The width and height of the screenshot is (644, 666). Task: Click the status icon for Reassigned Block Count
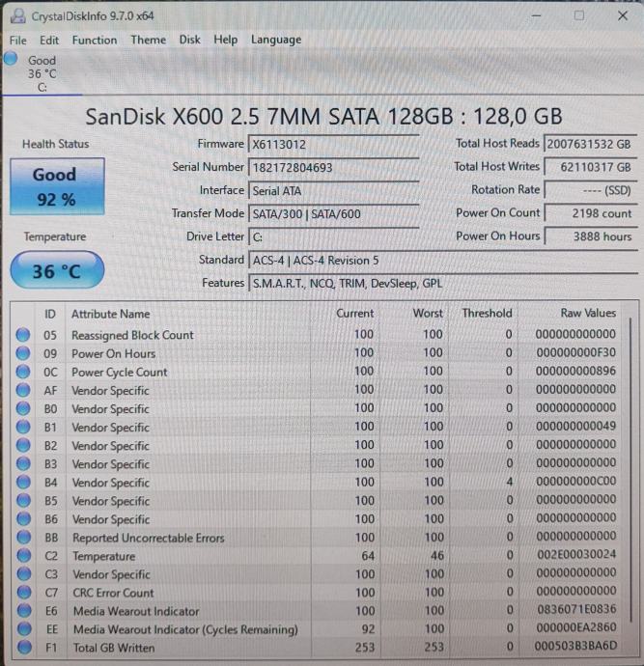[x=23, y=335]
